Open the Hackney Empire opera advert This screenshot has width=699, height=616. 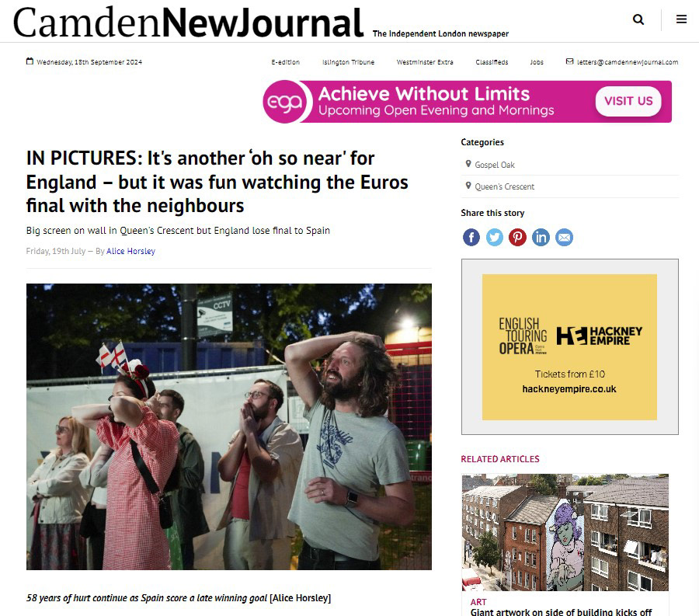pyautogui.click(x=569, y=346)
